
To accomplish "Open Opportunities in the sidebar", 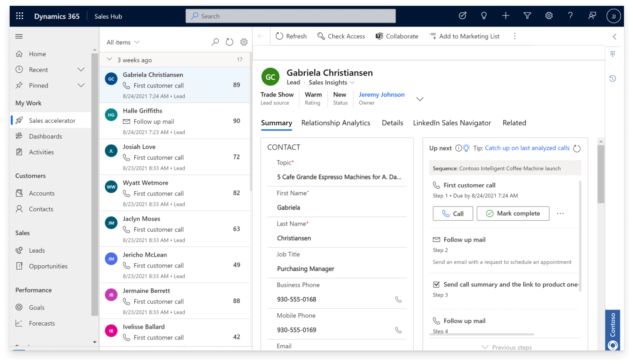I will pyautogui.click(x=48, y=266).
